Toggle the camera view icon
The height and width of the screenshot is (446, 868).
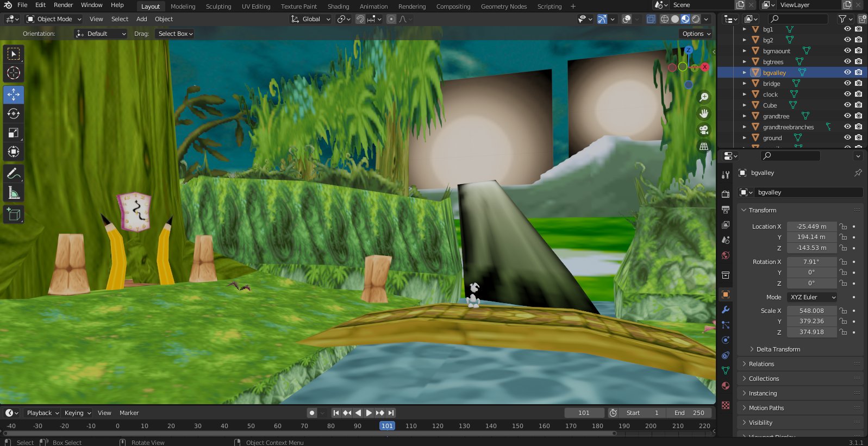pyautogui.click(x=704, y=130)
